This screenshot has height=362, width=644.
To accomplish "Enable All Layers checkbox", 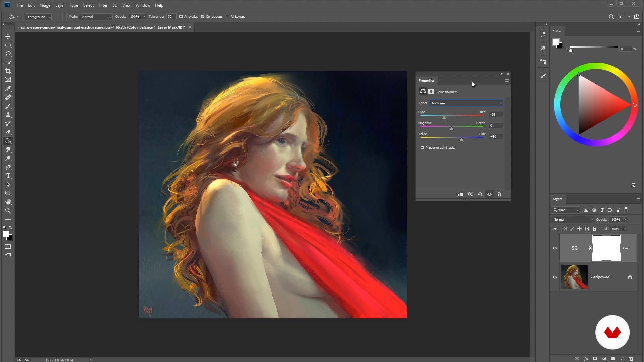I will 227,16.
